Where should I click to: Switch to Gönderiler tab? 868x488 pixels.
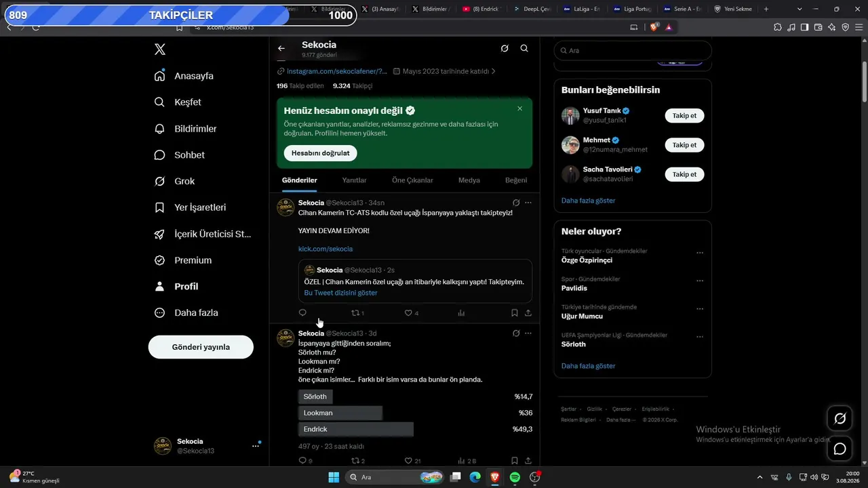(300, 180)
